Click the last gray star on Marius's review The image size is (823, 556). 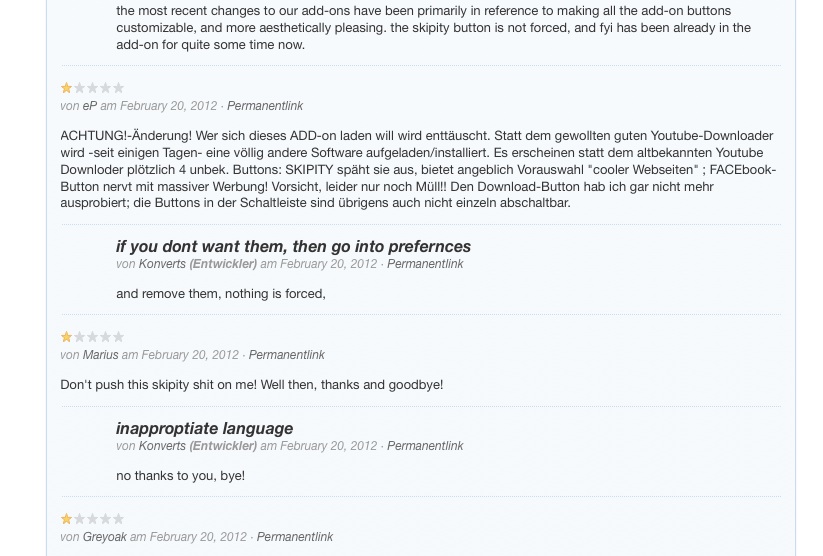coord(119,337)
